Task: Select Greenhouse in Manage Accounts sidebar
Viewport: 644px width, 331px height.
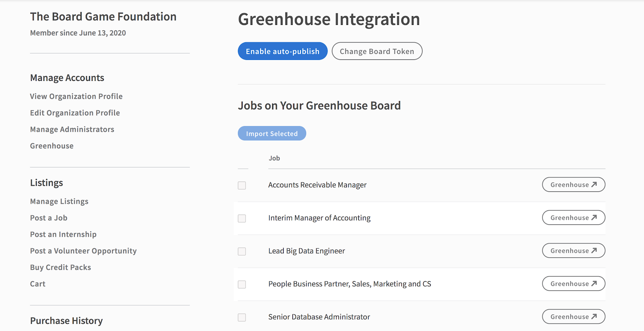Action: [x=52, y=146]
